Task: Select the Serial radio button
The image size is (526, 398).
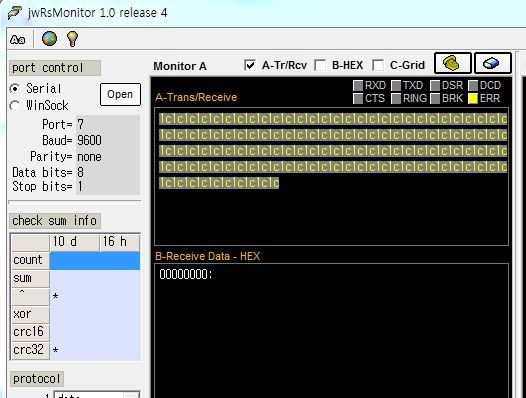Action: click(x=15, y=89)
